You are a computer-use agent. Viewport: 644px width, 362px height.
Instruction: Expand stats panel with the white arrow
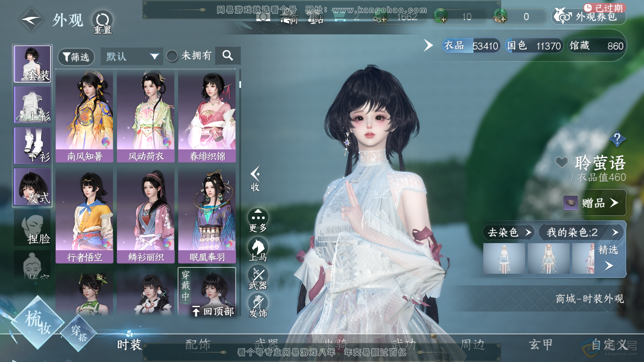click(428, 45)
